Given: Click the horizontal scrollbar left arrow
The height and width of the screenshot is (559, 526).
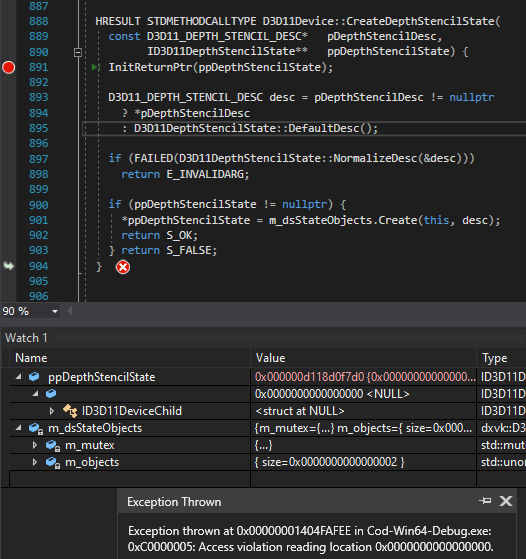Looking at the screenshot, I should (x=70, y=311).
